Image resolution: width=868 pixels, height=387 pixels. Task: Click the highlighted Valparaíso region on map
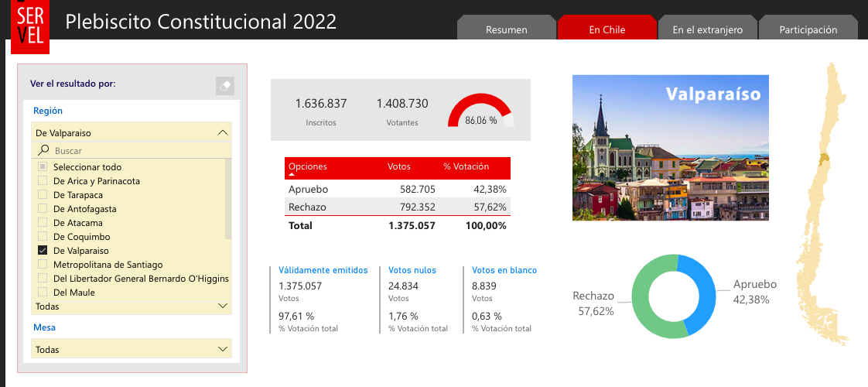point(824,159)
